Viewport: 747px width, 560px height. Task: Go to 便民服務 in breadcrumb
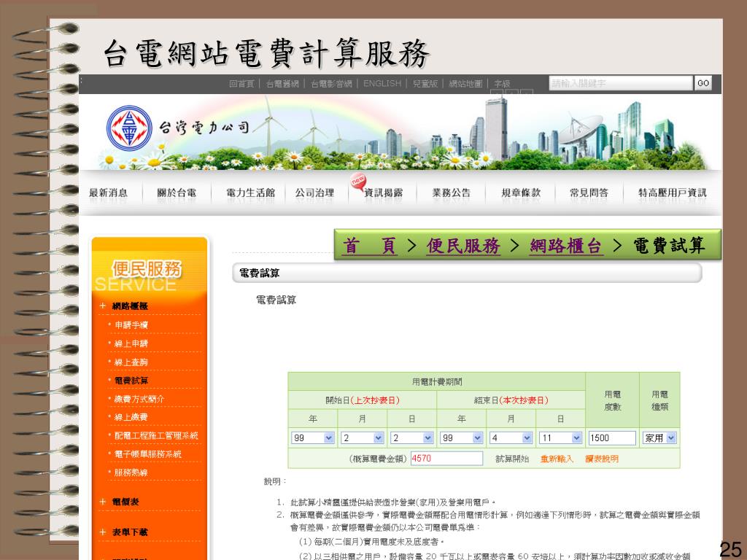[x=463, y=246]
